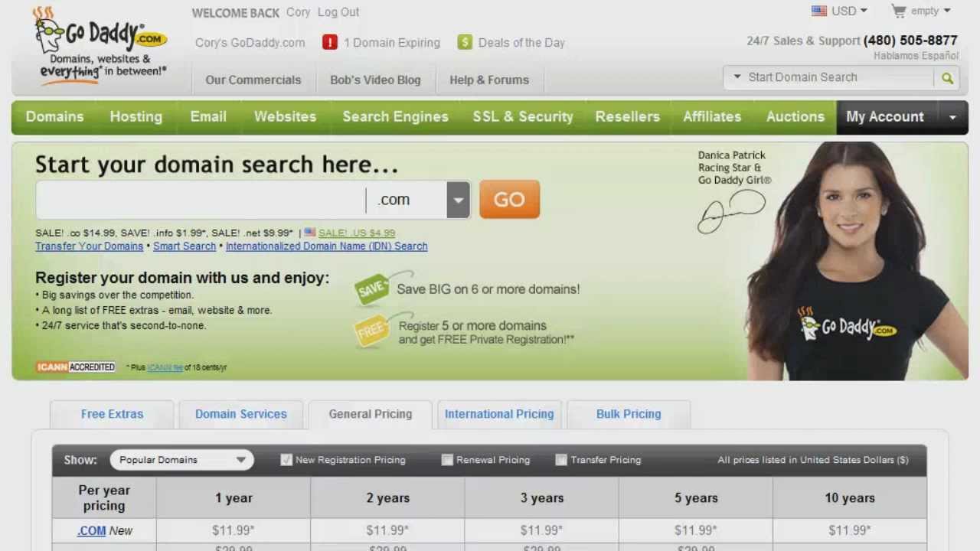Open My Account menu item
This screenshot has width=980, height=551.
click(885, 116)
